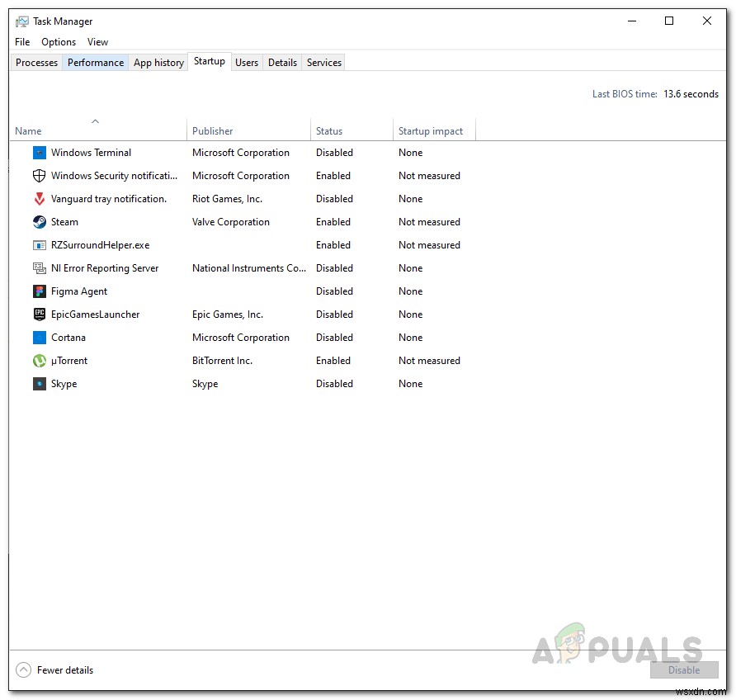Click None impact in Skype row
The width and height of the screenshot is (736, 700).
[411, 384]
